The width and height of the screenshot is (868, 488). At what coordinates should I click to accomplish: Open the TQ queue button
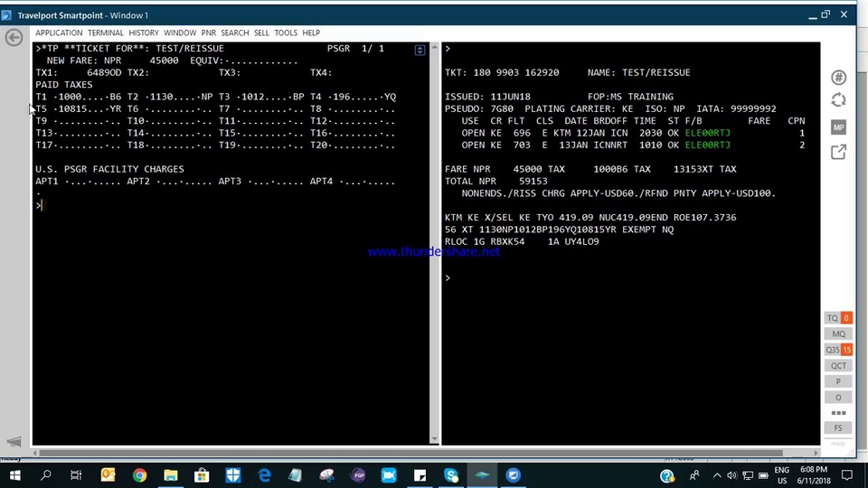point(838,318)
